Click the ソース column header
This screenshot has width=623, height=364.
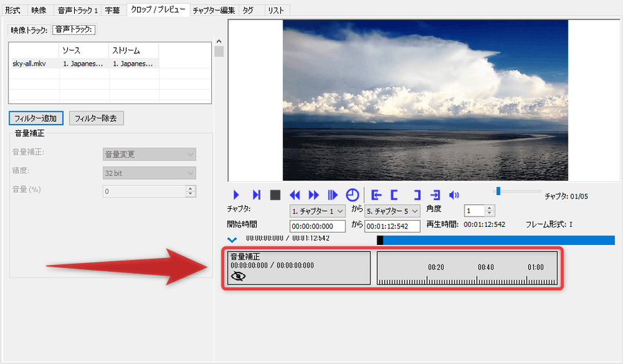(x=84, y=51)
